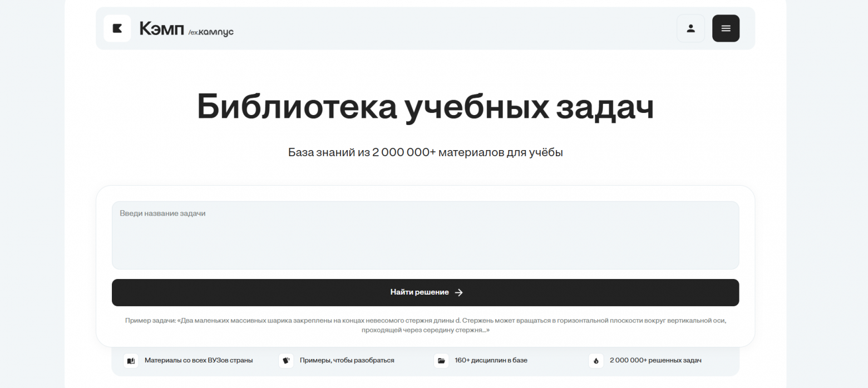
Task: Click the subtitle about 2 000 000+ материалов
Action: (x=425, y=151)
